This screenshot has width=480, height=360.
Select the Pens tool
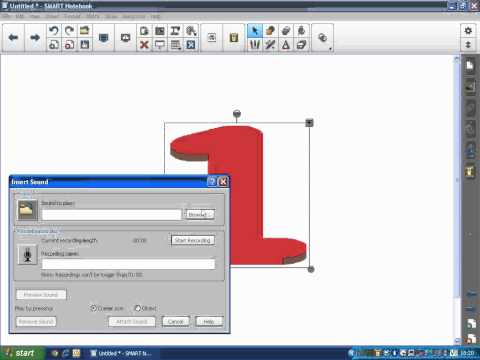[255, 44]
